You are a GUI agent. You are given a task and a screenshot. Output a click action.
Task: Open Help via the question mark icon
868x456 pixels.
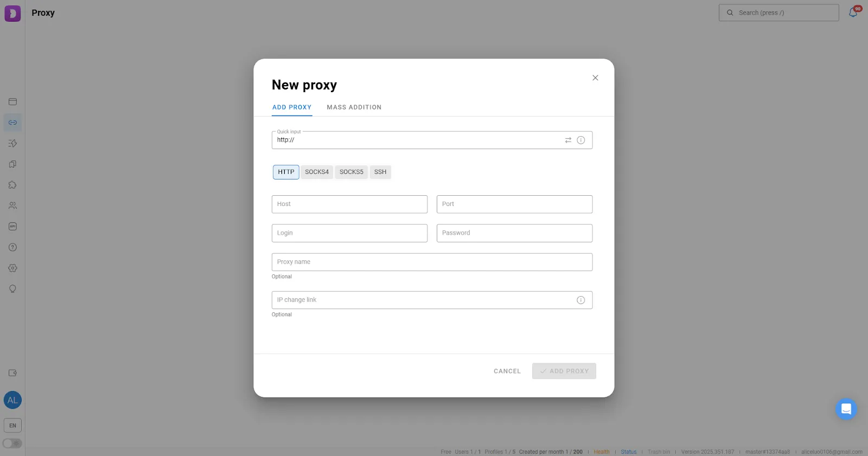click(12, 247)
